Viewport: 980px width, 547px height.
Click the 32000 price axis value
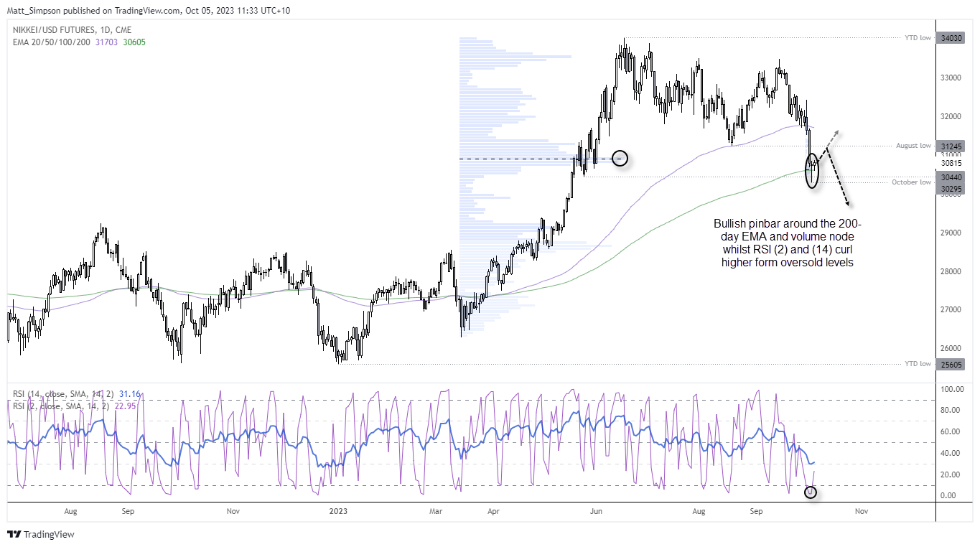click(951, 116)
